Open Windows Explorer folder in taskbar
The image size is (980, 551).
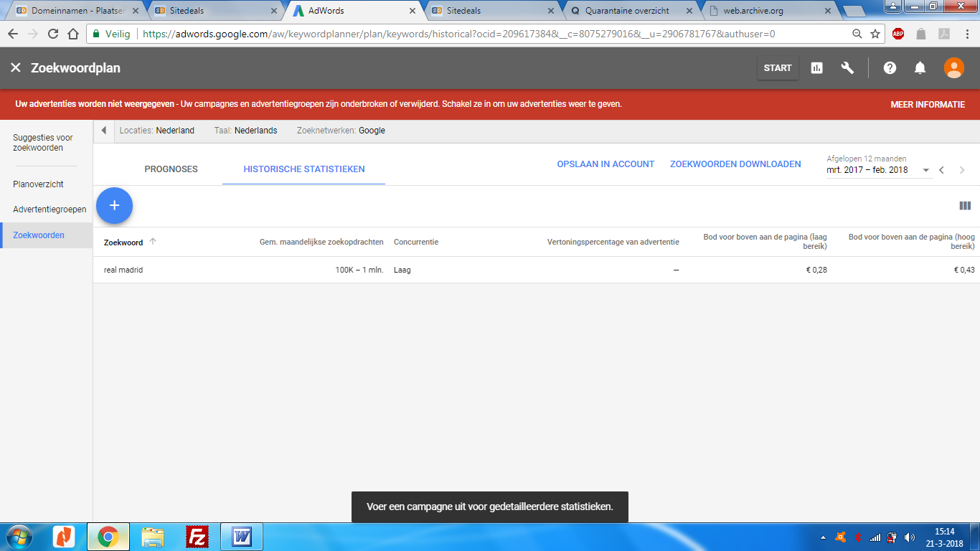[x=154, y=537]
